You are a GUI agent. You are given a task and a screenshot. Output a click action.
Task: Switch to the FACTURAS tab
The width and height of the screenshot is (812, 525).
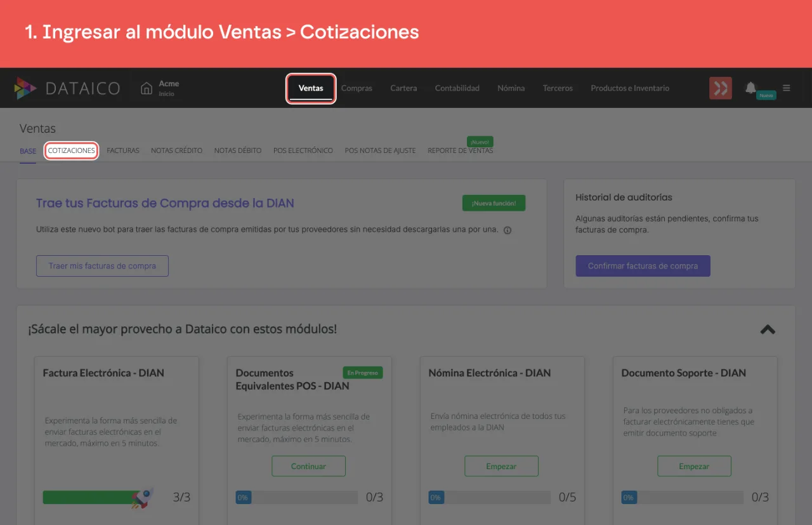point(123,151)
